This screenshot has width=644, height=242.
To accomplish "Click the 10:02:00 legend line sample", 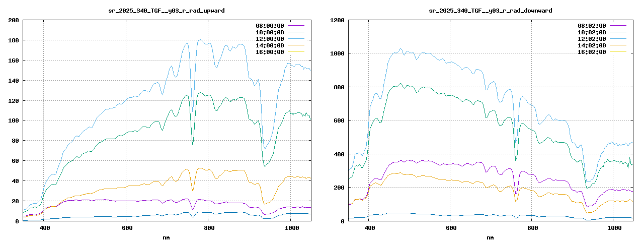I will 618,32.
